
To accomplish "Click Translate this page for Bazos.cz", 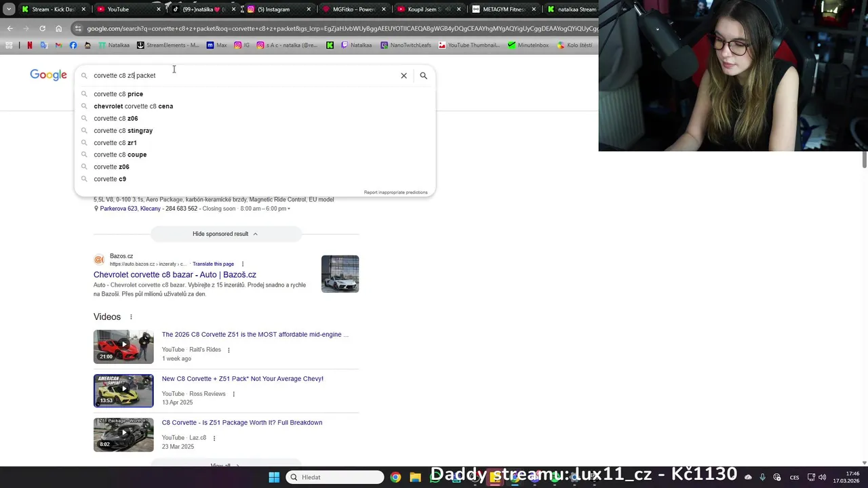I will 213,264.
